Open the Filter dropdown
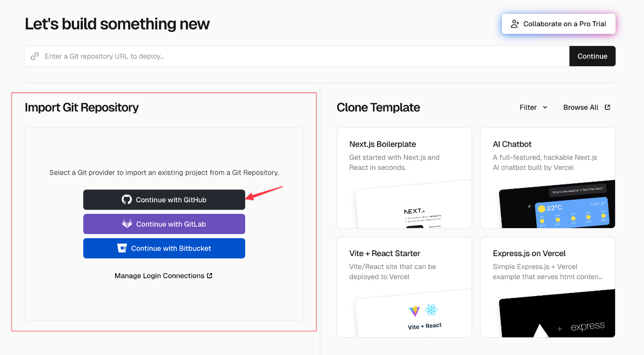644x355 pixels. [x=533, y=107]
